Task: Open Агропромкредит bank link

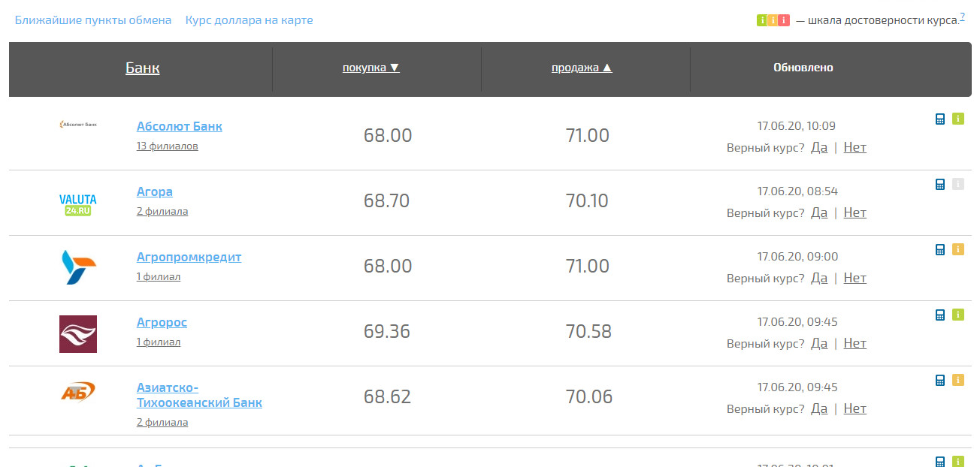Action: 189,257
